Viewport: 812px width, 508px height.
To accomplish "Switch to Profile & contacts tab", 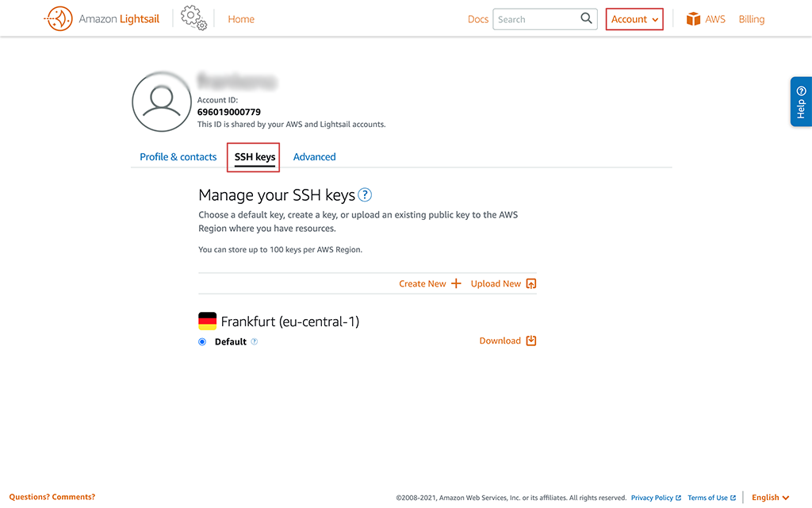I will (178, 157).
